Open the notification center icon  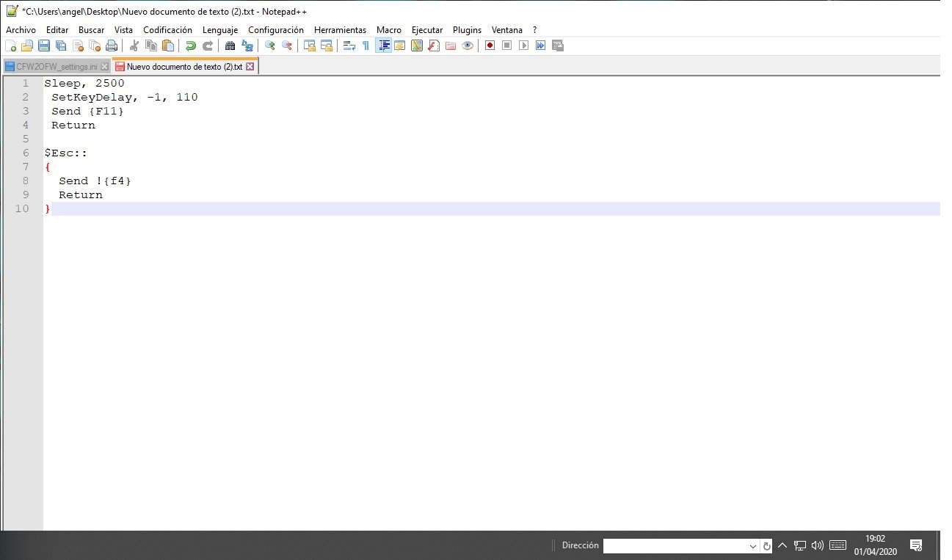point(916,545)
